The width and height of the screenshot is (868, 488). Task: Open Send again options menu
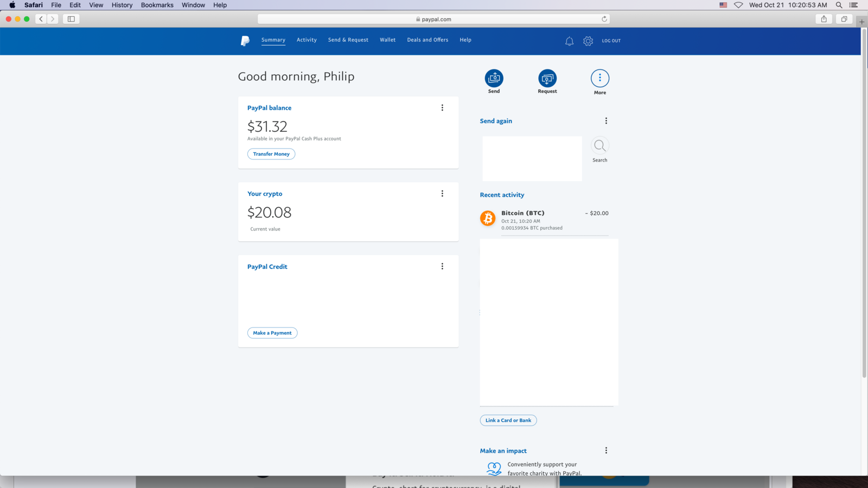[x=606, y=121]
